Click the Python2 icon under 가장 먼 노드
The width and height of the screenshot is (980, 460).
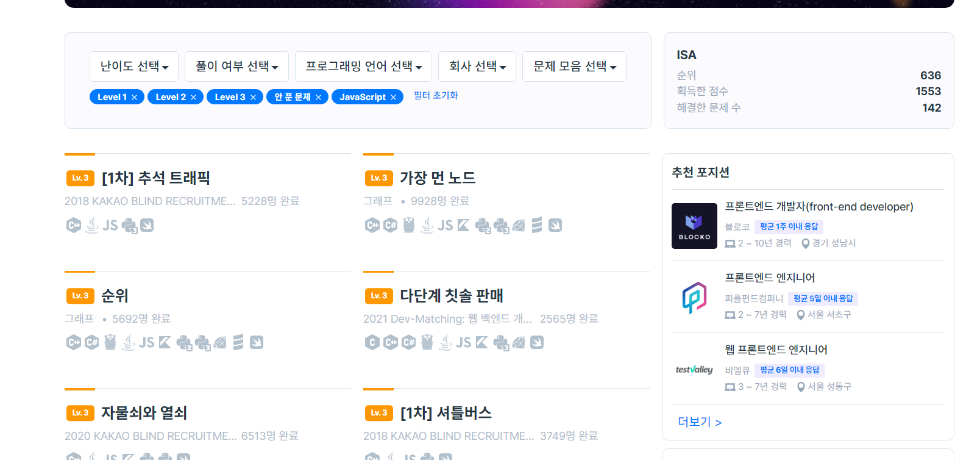pyautogui.click(x=483, y=226)
